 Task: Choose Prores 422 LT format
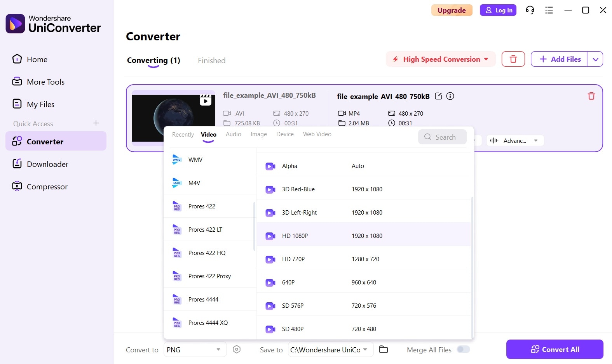click(210, 229)
